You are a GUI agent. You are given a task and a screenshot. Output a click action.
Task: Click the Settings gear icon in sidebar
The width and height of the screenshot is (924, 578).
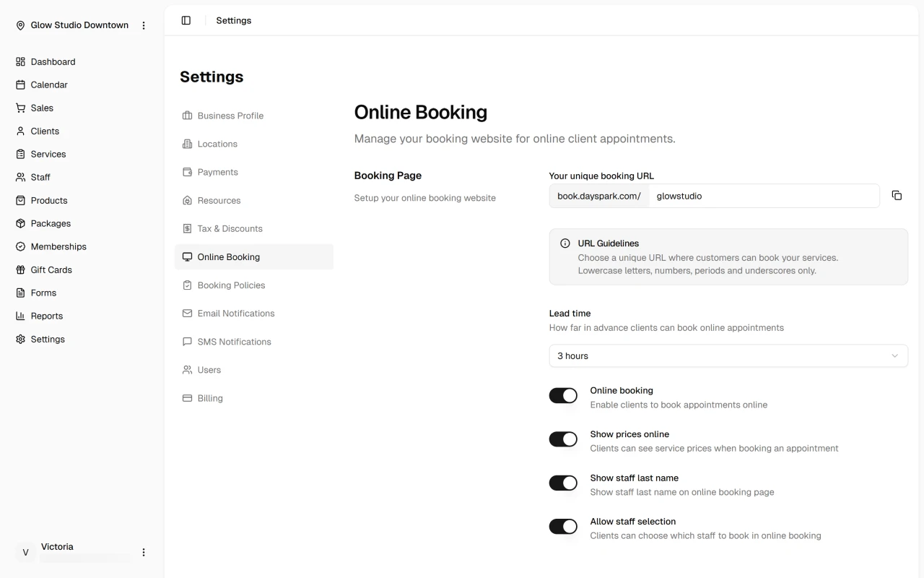(20, 340)
